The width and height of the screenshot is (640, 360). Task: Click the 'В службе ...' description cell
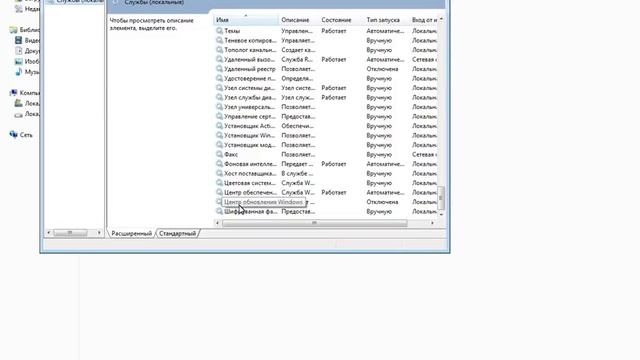[x=297, y=173]
